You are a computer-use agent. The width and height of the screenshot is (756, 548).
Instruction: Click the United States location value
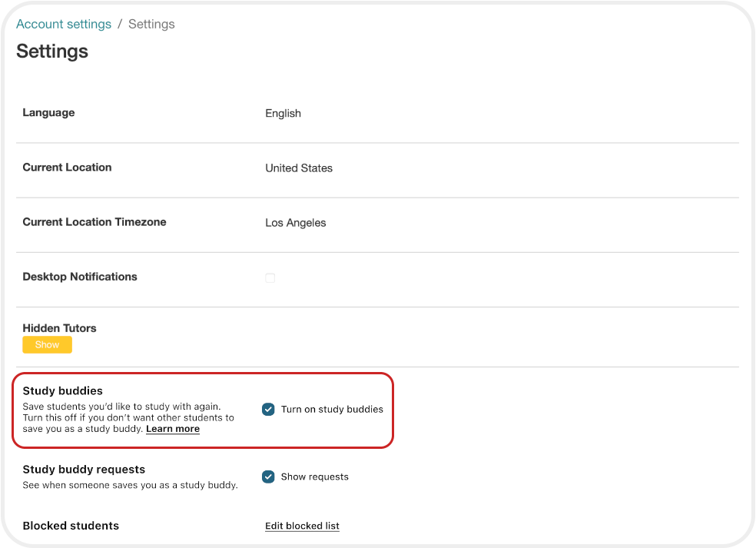(x=299, y=168)
